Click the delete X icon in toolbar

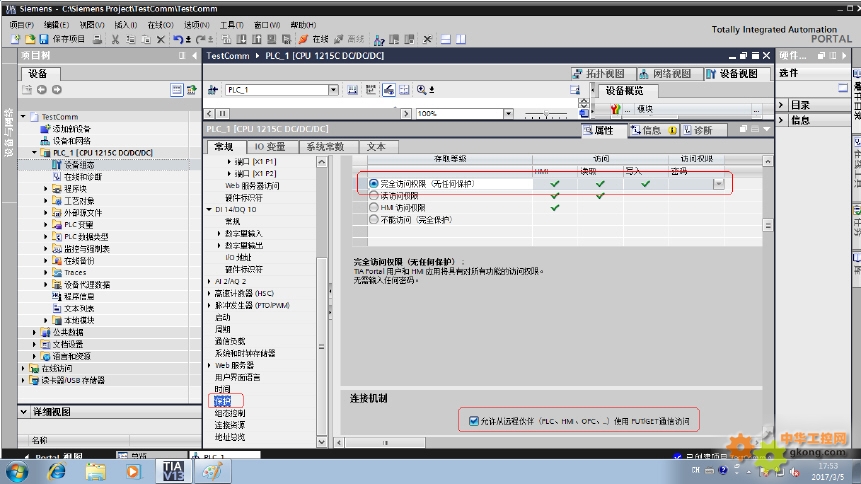(x=160, y=39)
